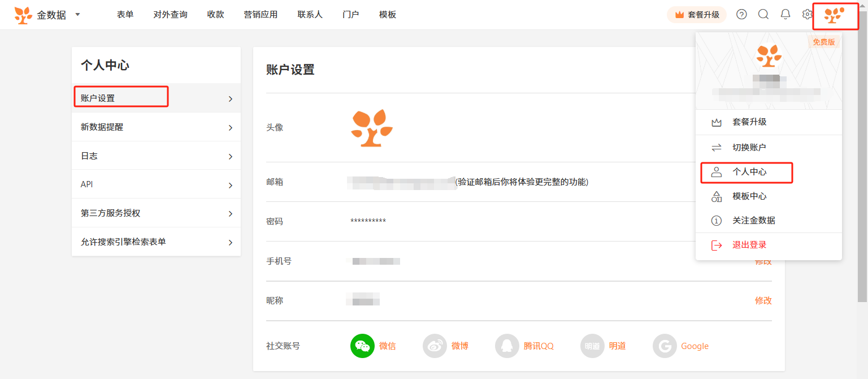This screenshot has height=379, width=868.
Task: Click the 微信 link
Action: (388, 346)
